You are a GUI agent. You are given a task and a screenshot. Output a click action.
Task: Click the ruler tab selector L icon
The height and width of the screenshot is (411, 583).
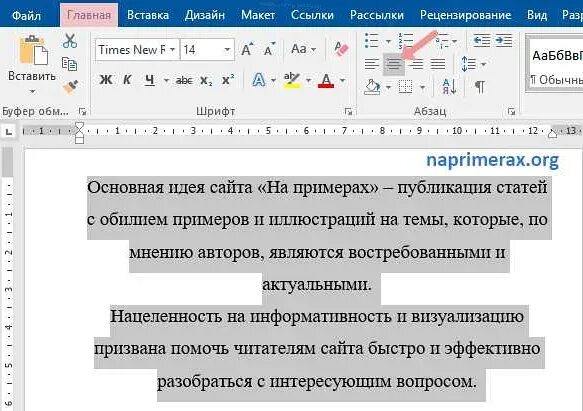(x=9, y=131)
